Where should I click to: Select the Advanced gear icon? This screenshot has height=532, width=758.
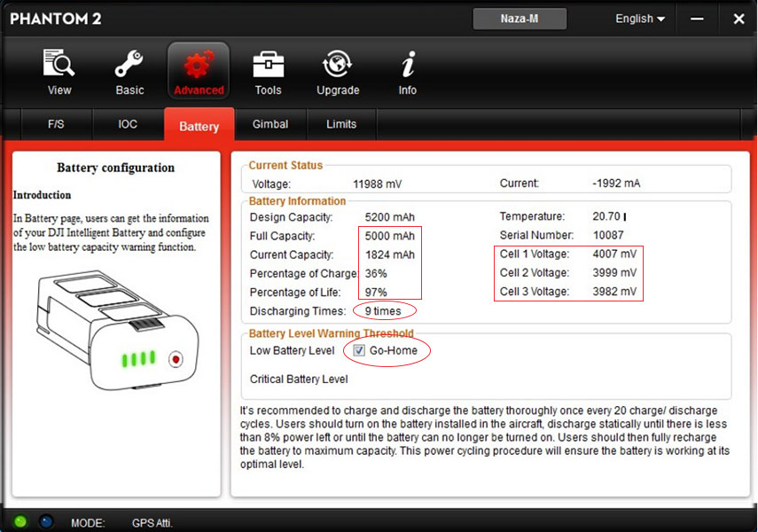199,64
